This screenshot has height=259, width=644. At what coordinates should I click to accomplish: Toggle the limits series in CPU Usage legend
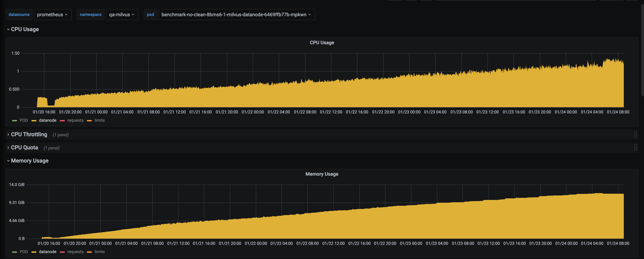click(100, 120)
